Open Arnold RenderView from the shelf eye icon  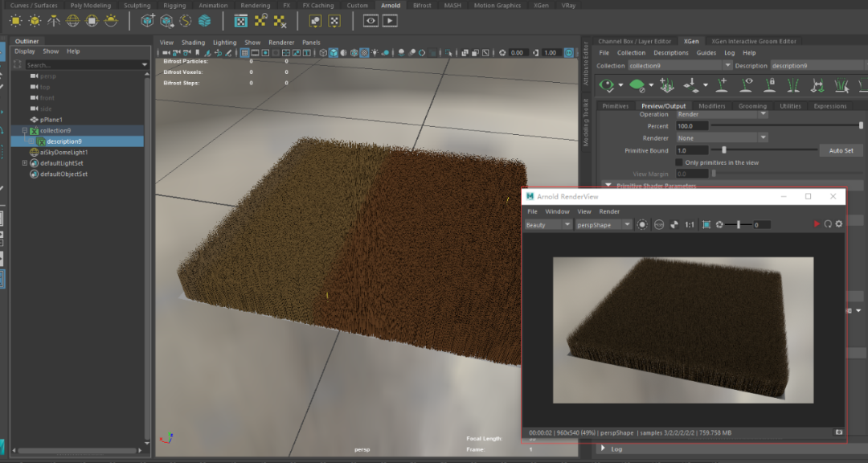371,21
